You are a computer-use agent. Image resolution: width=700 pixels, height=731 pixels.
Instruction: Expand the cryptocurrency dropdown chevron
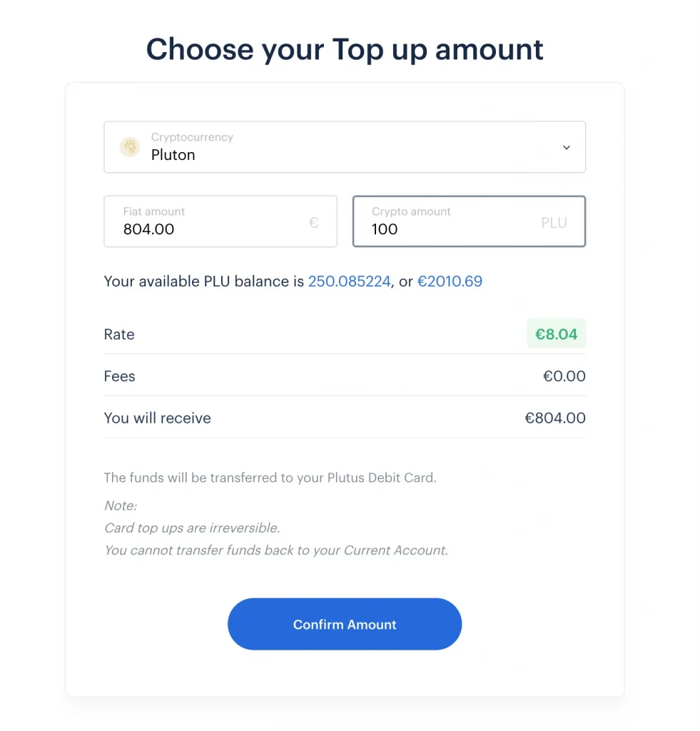pos(567,148)
